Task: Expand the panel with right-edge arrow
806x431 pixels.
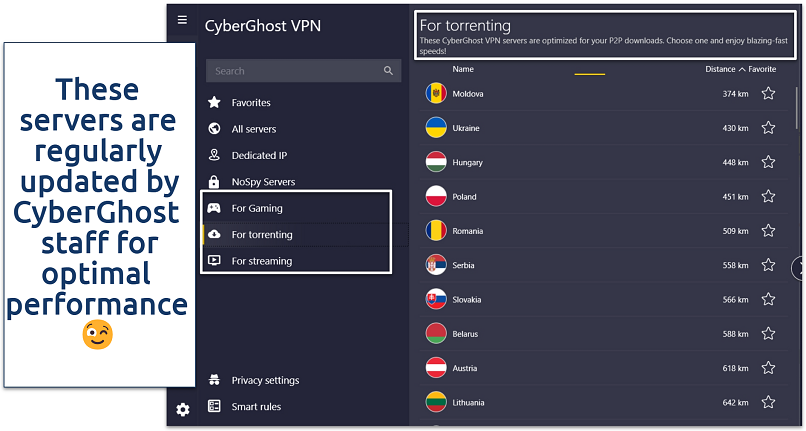Action: pos(798,268)
